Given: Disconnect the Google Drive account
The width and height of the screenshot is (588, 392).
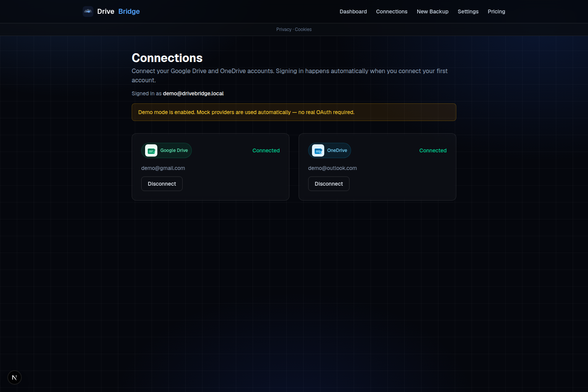Looking at the screenshot, I should (162, 184).
